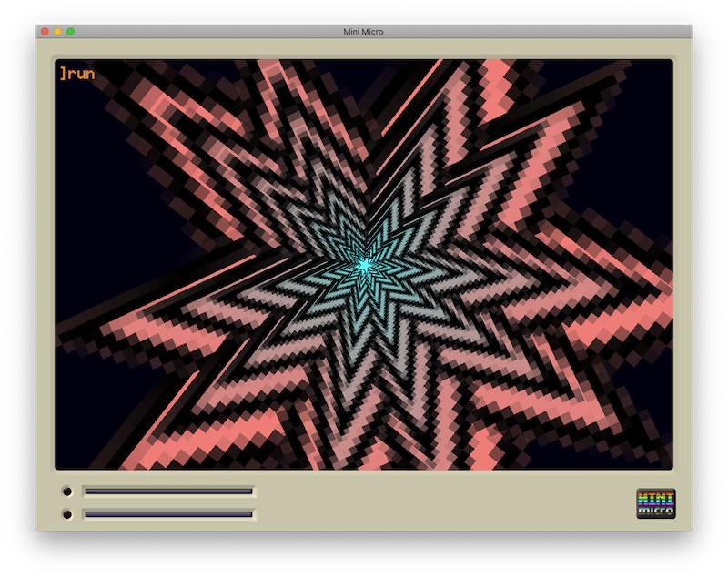
Task: Click the upper disk slot bar
Action: [168, 492]
